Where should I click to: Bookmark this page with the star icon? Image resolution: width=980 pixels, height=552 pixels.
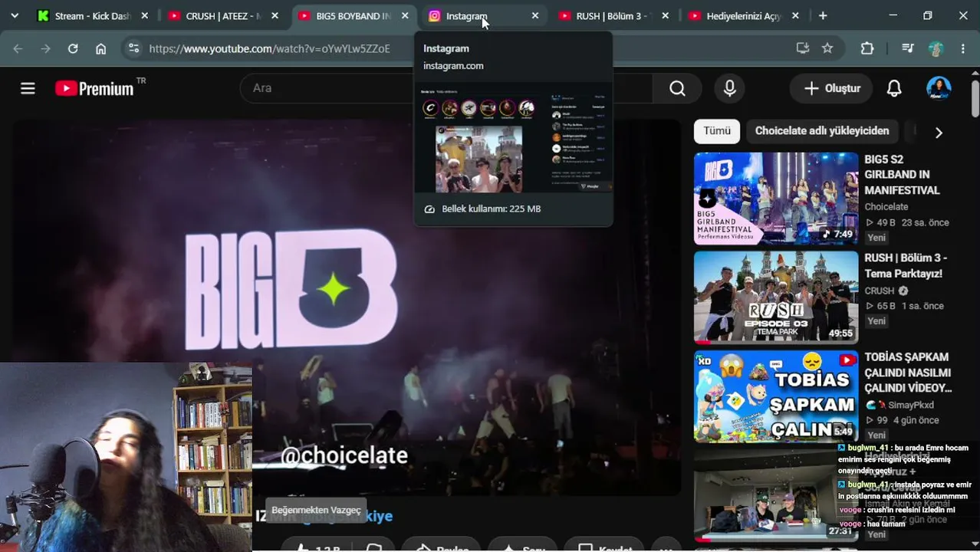click(827, 48)
